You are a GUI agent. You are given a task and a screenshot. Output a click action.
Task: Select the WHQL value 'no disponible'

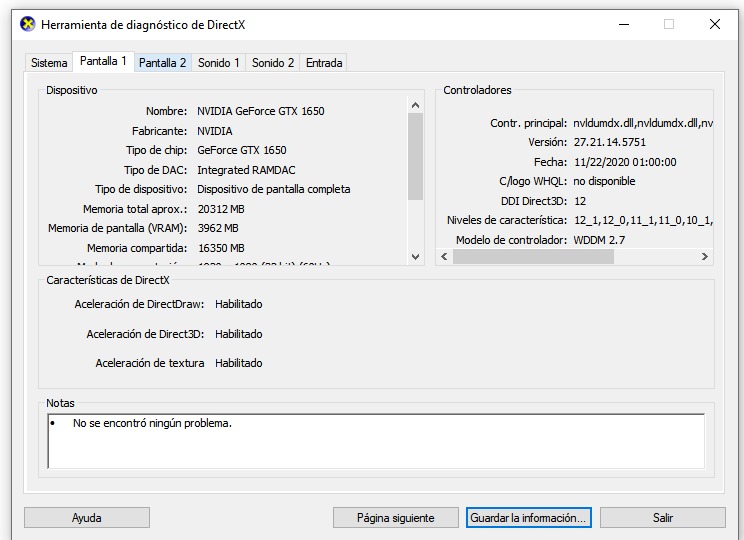[x=604, y=181]
